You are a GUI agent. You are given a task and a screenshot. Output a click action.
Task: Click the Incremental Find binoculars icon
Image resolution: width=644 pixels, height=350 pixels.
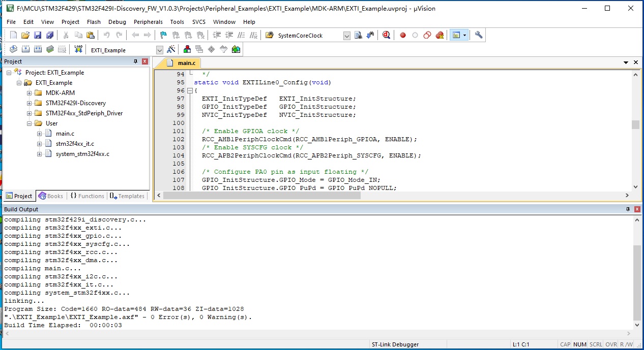370,35
